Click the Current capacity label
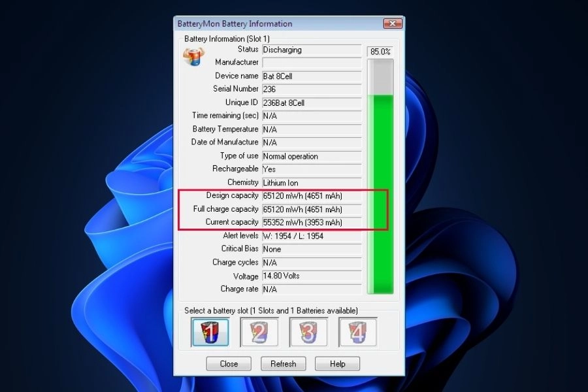The height and width of the screenshot is (392, 588). (232, 222)
